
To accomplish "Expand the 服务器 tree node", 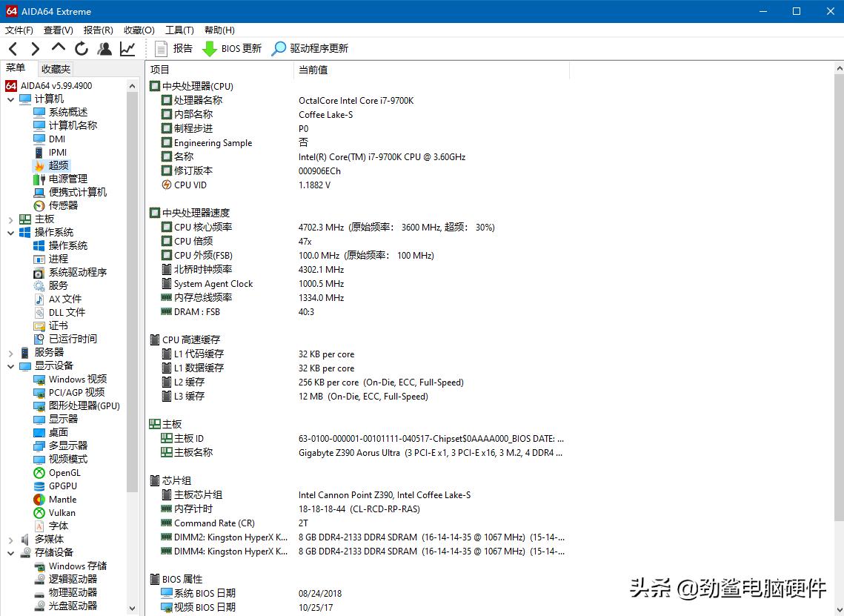I will click(10, 352).
